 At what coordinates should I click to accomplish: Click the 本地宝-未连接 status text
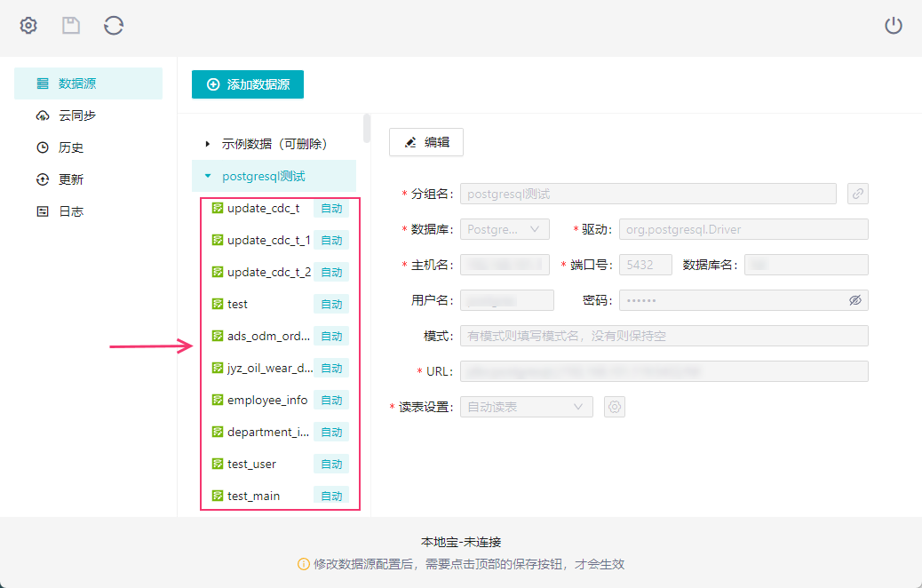pyautogui.click(x=461, y=542)
